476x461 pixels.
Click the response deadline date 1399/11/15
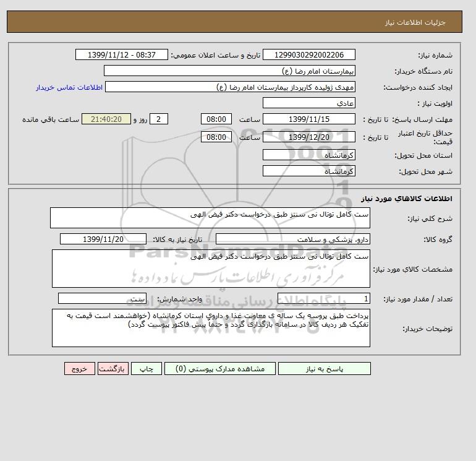pos(308,119)
